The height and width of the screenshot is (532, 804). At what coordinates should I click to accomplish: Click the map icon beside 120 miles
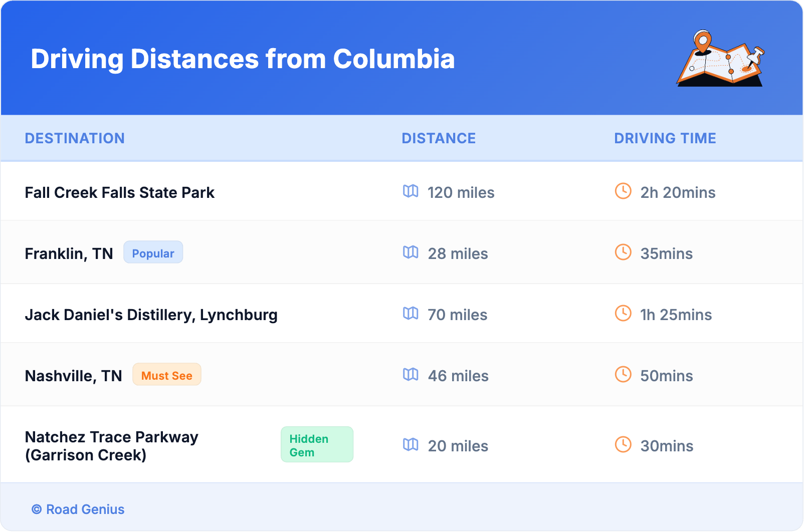click(411, 191)
